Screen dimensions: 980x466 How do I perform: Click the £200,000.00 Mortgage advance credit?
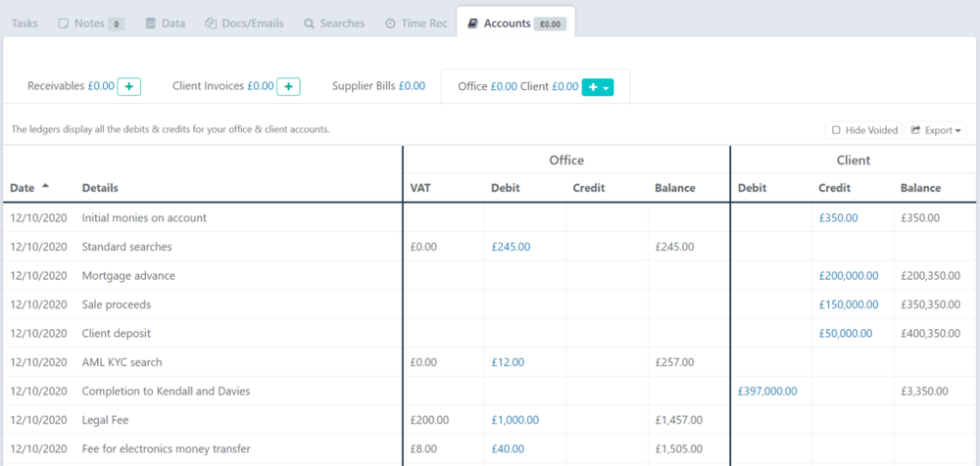pyautogui.click(x=849, y=276)
